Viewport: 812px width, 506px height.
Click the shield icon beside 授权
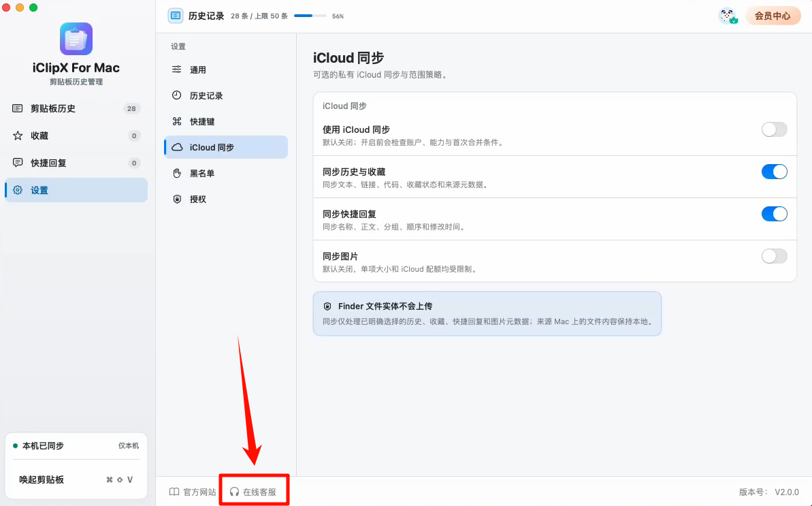pos(177,199)
